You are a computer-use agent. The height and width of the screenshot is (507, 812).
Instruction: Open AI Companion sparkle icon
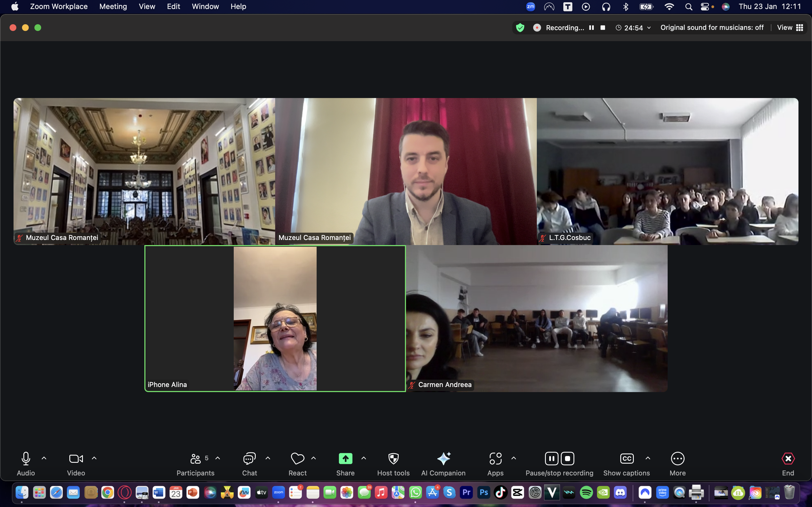[x=443, y=458]
